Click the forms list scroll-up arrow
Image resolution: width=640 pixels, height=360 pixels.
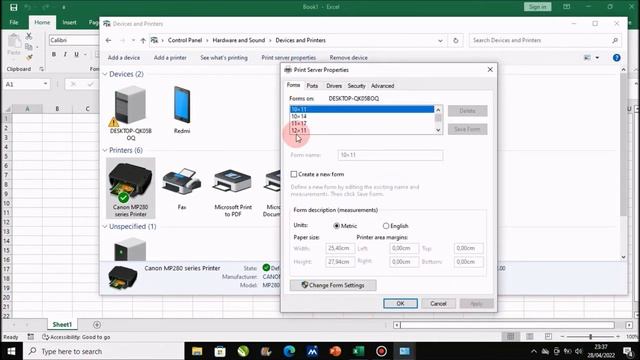coord(438,109)
